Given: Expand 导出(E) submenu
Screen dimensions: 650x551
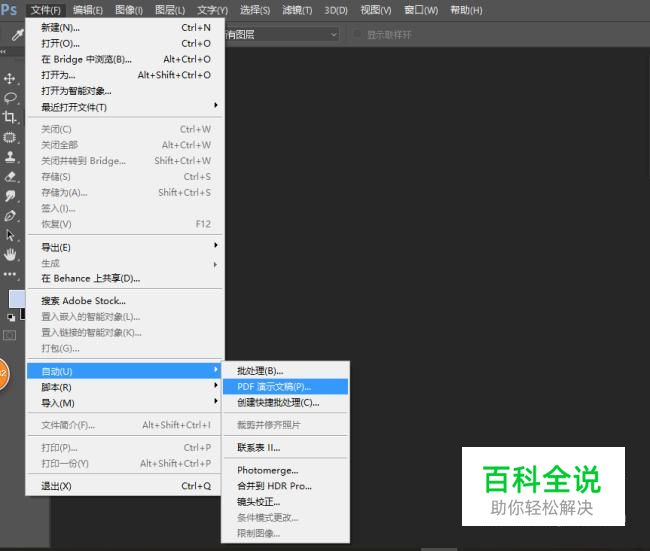Looking at the screenshot, I should [x=124, y=248].
